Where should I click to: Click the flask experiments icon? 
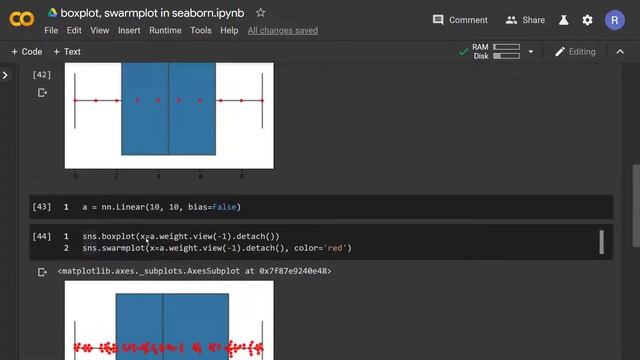[564, 20]
